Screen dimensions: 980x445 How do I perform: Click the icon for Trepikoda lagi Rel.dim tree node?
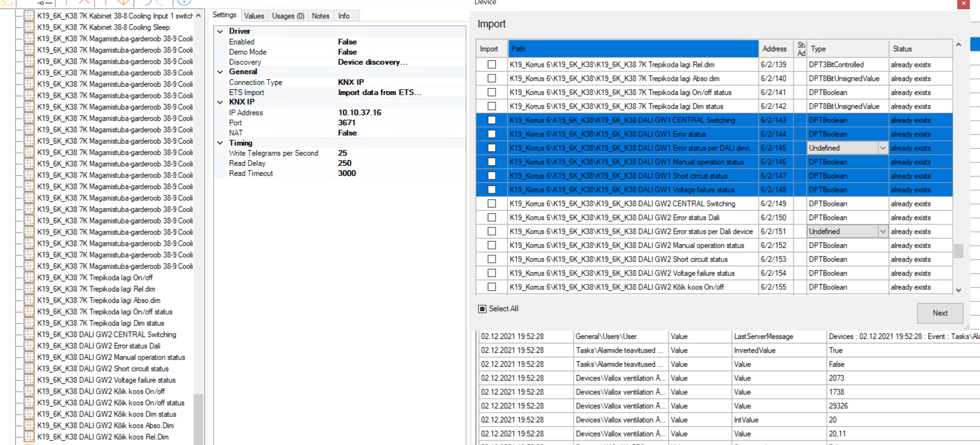29,289
